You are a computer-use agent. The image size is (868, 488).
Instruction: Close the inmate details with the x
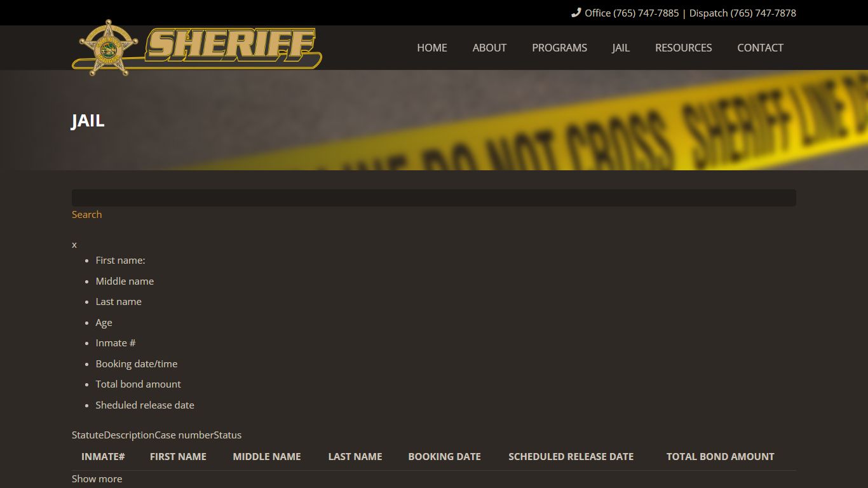point(74,245)
